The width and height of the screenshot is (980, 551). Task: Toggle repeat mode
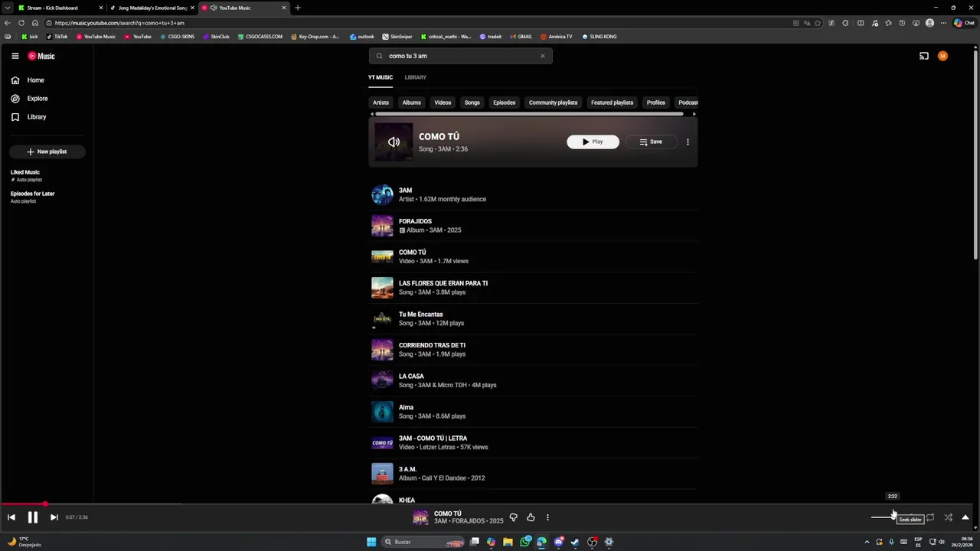[930, 517]
